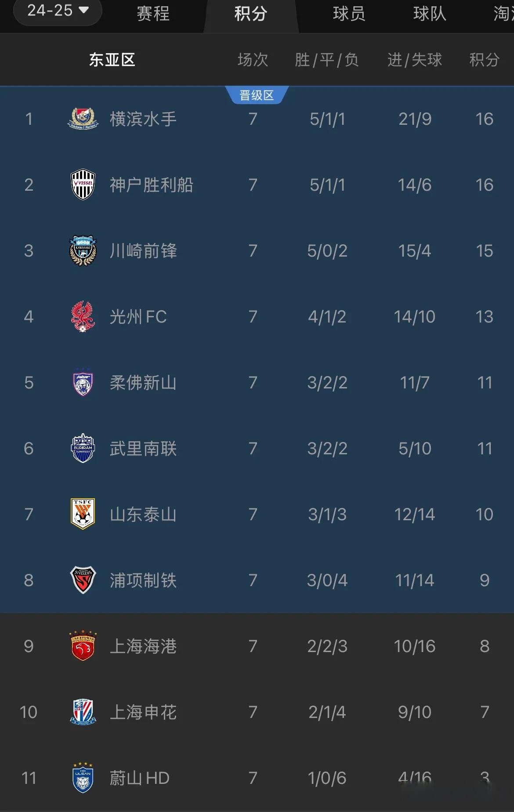Click the 积分 points column header

pyautogui.click(x=485, y=60)
